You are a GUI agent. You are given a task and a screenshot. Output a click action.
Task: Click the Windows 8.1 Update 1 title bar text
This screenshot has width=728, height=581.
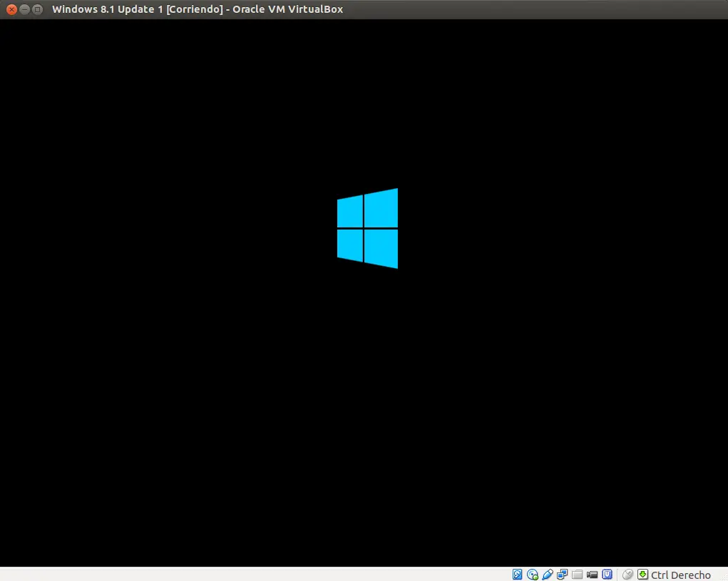198,9
